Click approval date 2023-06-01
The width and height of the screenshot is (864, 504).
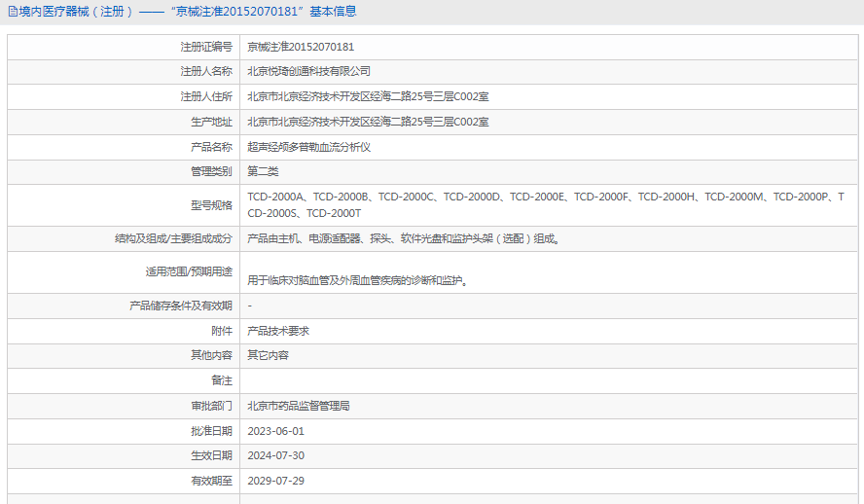point(275,431)
